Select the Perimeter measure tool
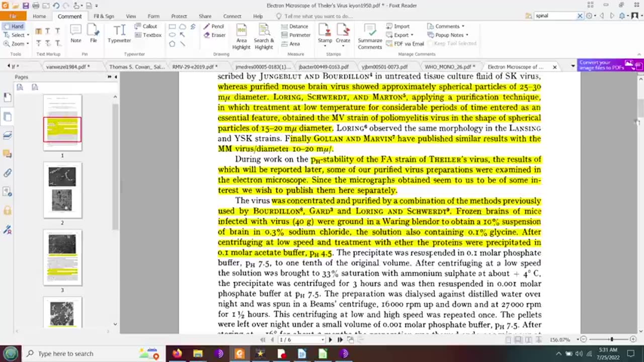 (x=296, y=35)
